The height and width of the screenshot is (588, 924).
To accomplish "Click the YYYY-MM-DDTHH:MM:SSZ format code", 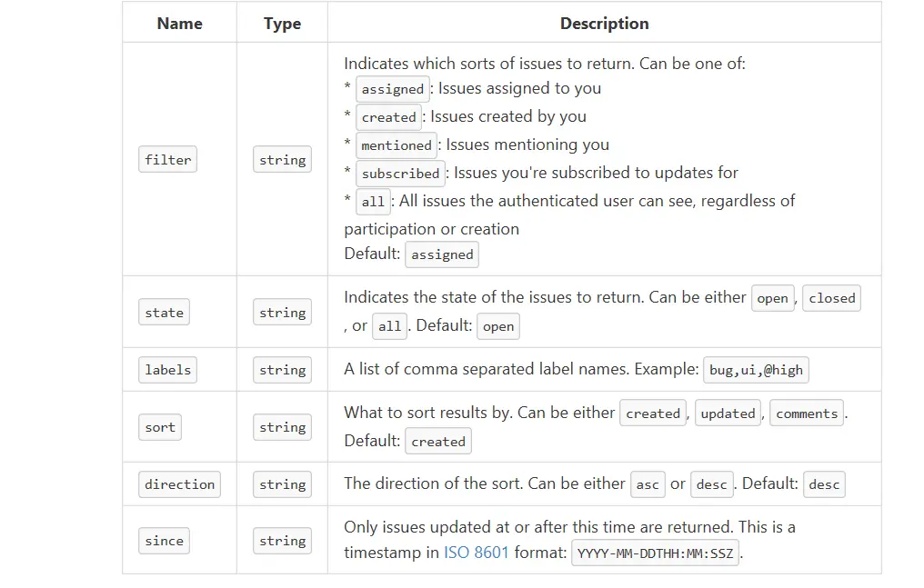I will [656, 553].
